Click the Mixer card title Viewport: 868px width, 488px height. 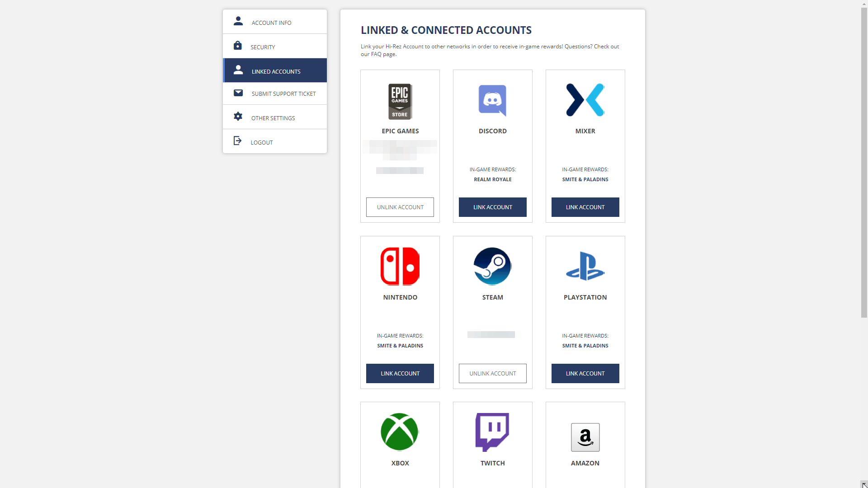[585, 131]
